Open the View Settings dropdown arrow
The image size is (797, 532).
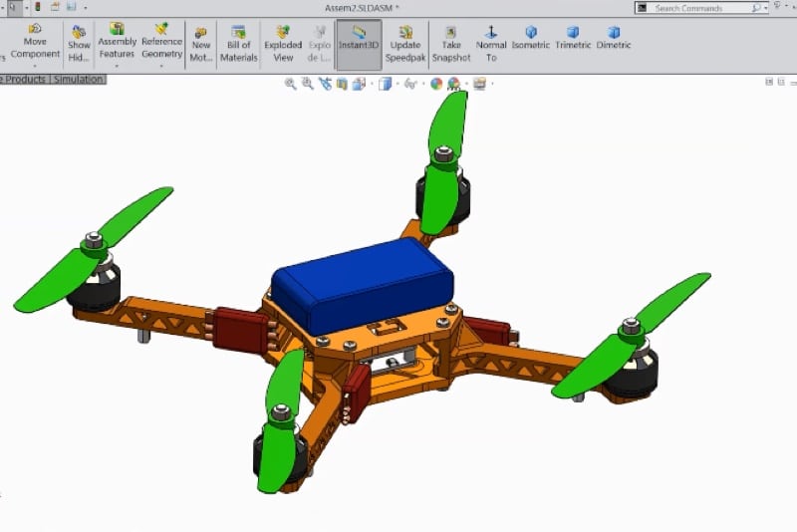click(491, 84)
